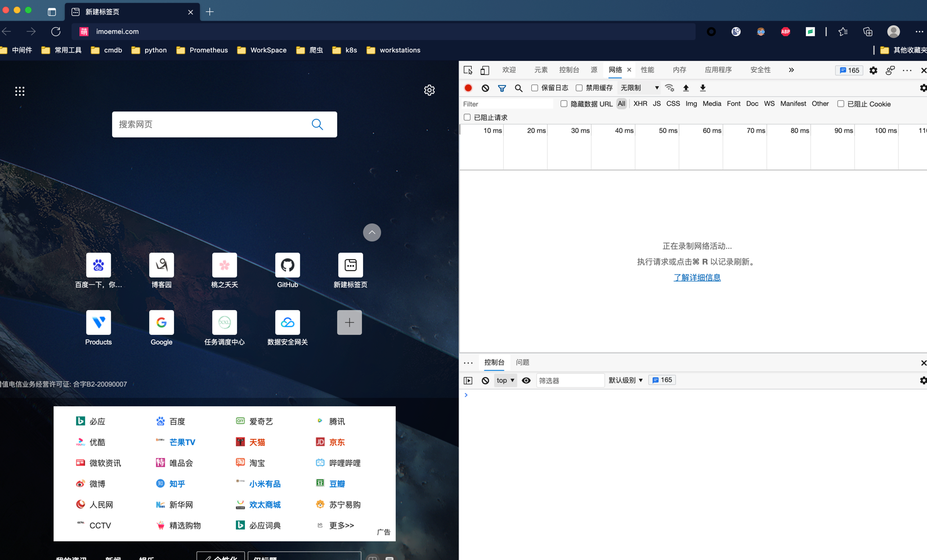
Task: Enable 保留日志 checkbox
Action: [x=535, y=88]
